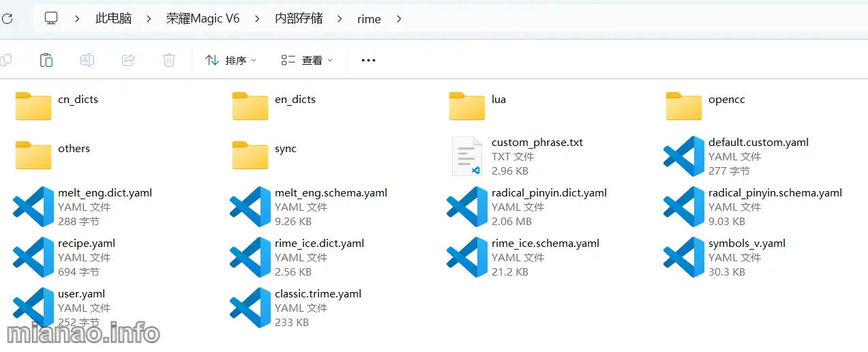868x352 pixels.
Task: Click the cn_dicts folder name
Action: click(x=78, y=99)
